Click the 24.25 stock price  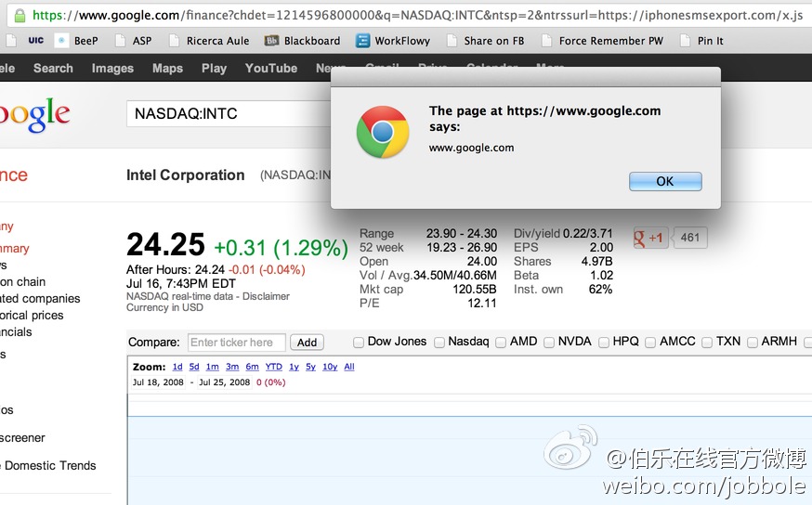tap(165, 244)
